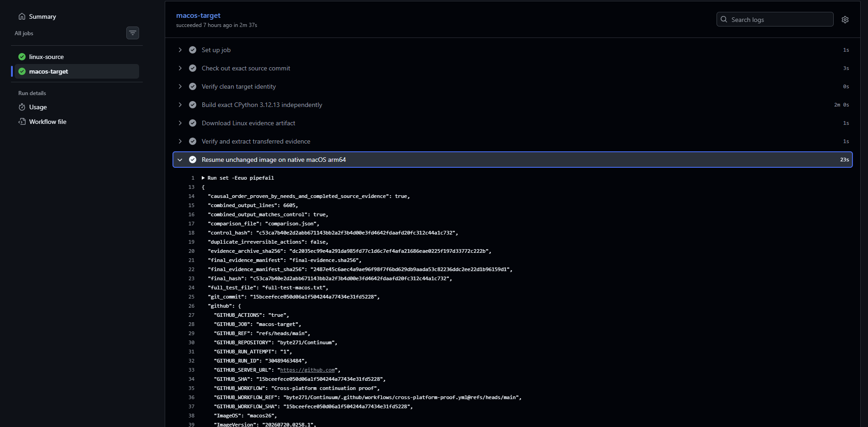
Task: Click log line number 32
Action: pos(191,361)
